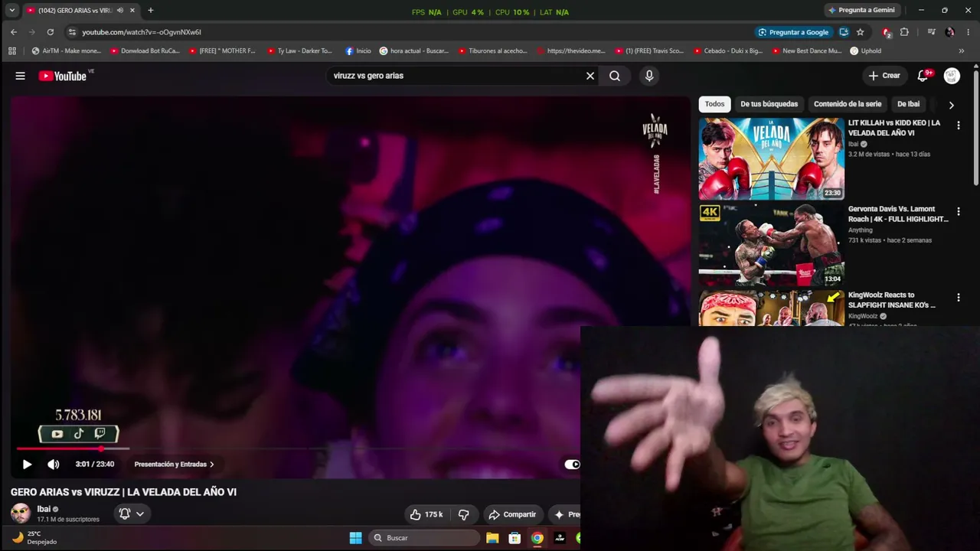
Task: Click Preguntar a Google button
Action: (x=793, y=32)
